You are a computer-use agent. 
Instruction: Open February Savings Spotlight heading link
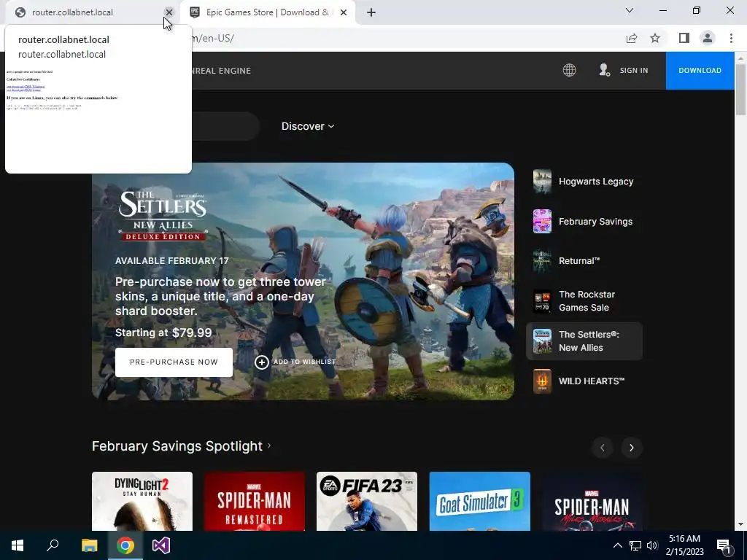(x=182, y=446)
